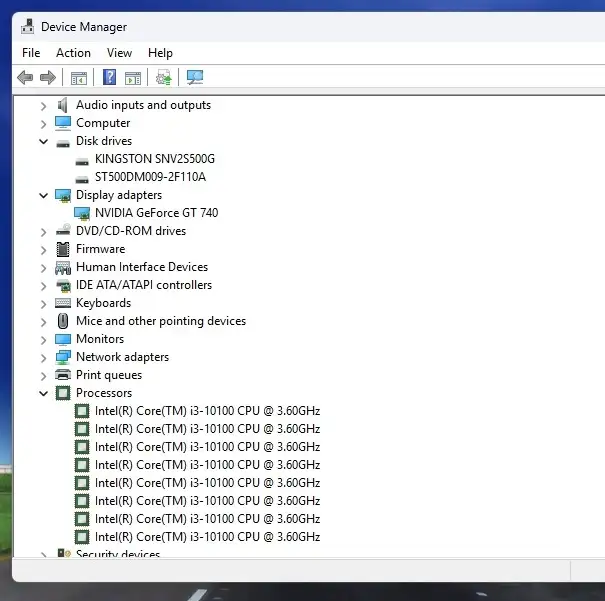Select the Network adapters label
The width and height of the screenshot is (605, 601).
122,357
